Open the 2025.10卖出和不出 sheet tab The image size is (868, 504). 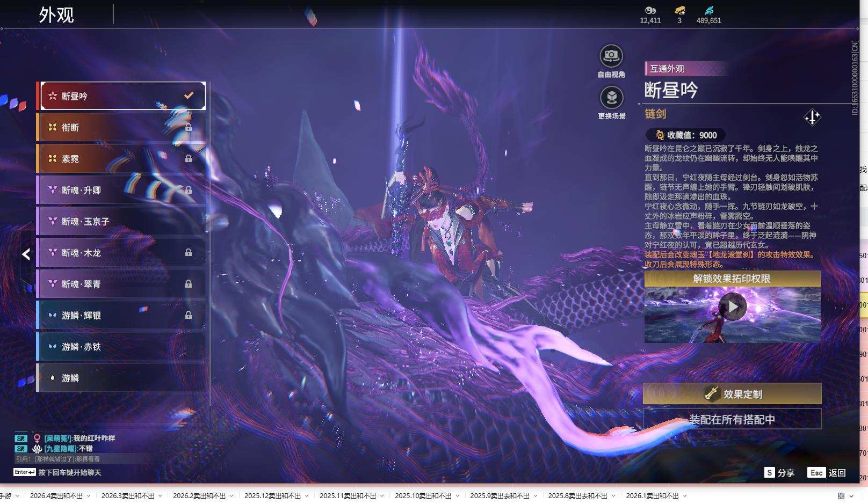pos(423,496)
